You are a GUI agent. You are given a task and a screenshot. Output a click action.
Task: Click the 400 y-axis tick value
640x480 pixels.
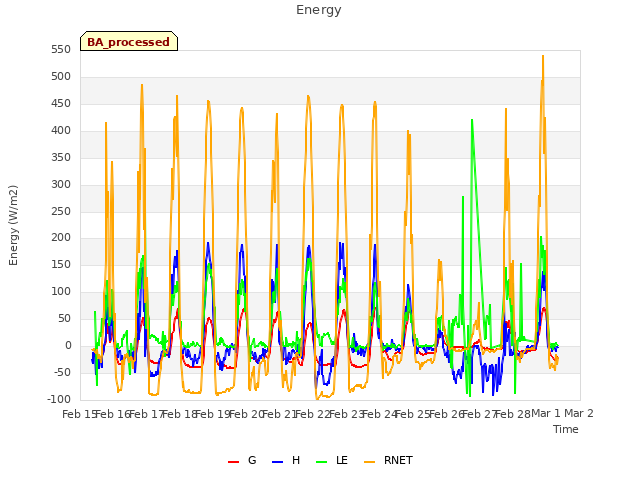(61, 131)
